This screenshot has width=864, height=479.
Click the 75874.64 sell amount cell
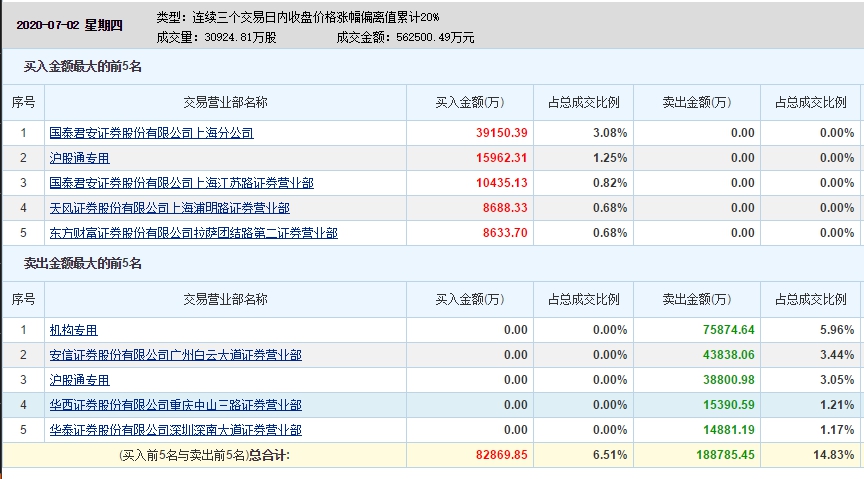tap(727, 330)
